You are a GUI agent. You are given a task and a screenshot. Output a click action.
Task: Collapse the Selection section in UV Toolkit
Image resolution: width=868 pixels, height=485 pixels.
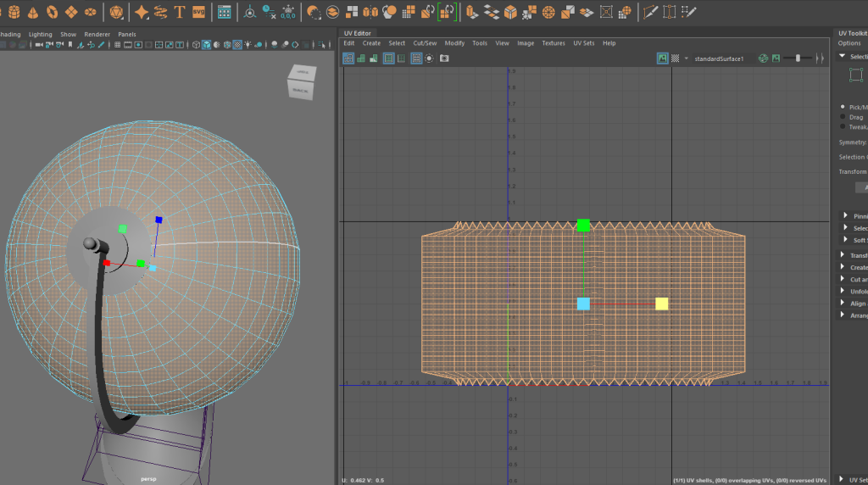(x=843, y=57)
